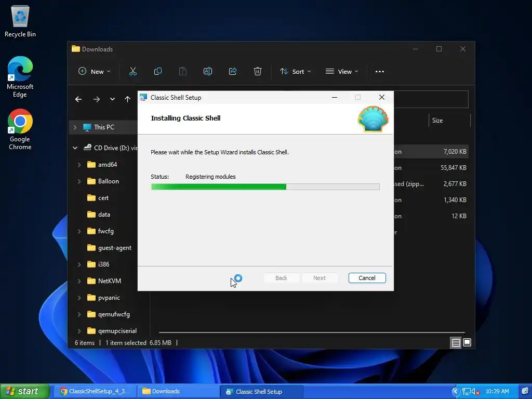The image size is (532, 399).
Task: Expand the pvpanic folder chevron
Action: point(79,298)
